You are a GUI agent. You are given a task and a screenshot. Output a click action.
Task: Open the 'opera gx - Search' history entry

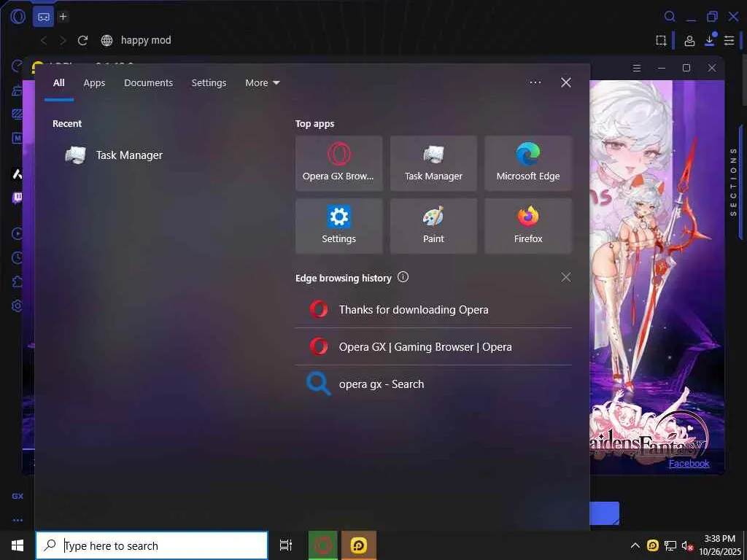(x=433, y=384)
